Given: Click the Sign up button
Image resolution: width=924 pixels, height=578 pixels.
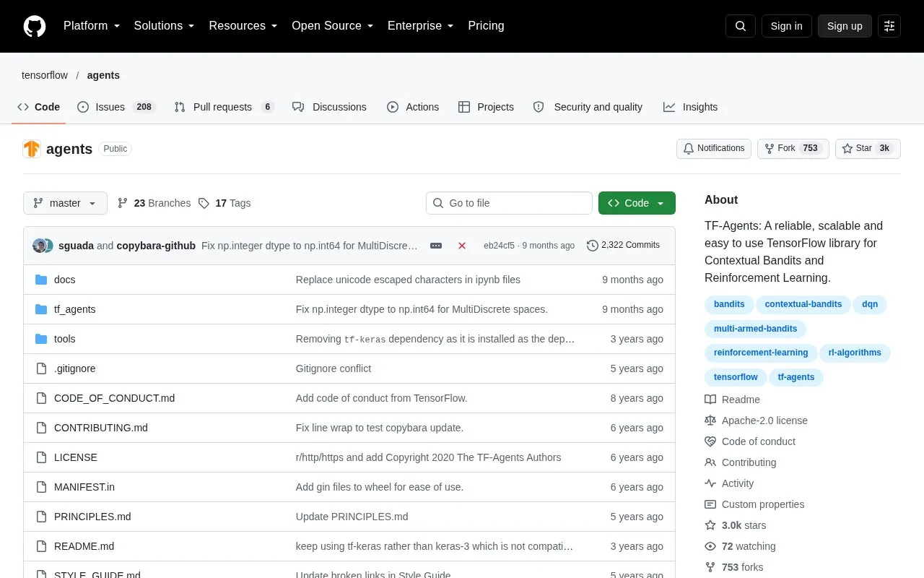Looking at the screenshot, I should point(845,26).
